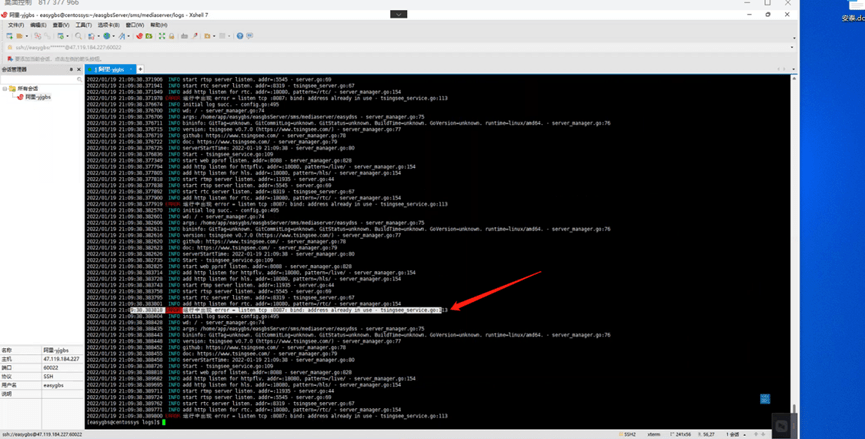This screenshot has width=865, height=439.
Task: Click the Open session folder icon
Action: (x=19, y=36)
